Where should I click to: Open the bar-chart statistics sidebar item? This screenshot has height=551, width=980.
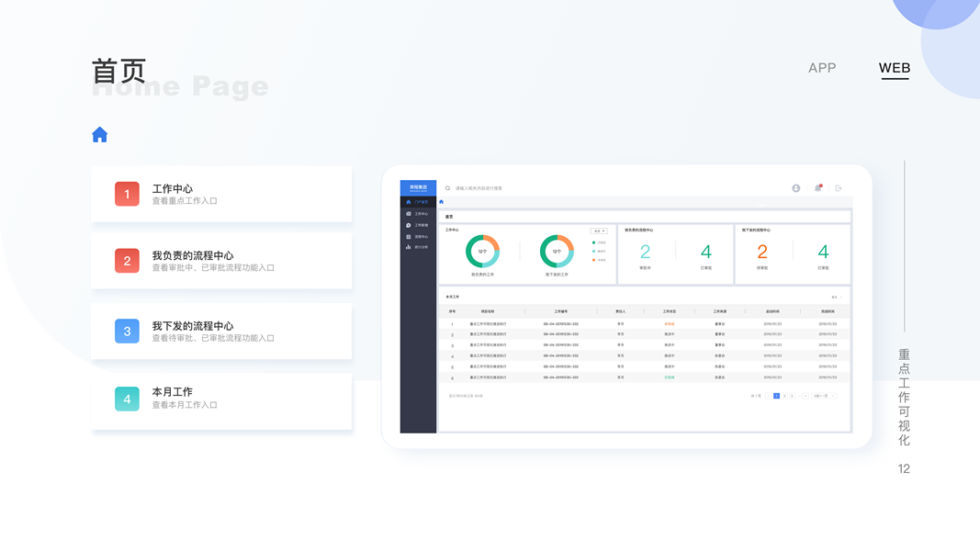[x=418, y=247]
